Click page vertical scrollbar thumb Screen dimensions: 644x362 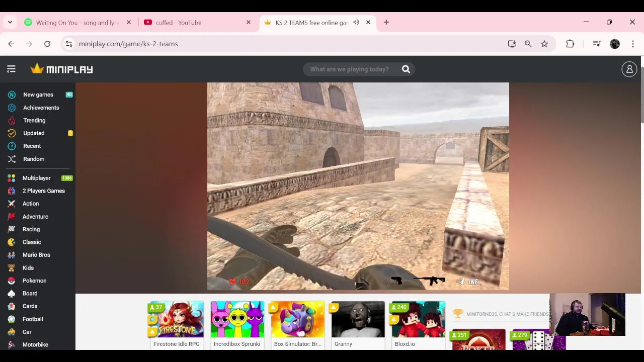pos(641,95)
